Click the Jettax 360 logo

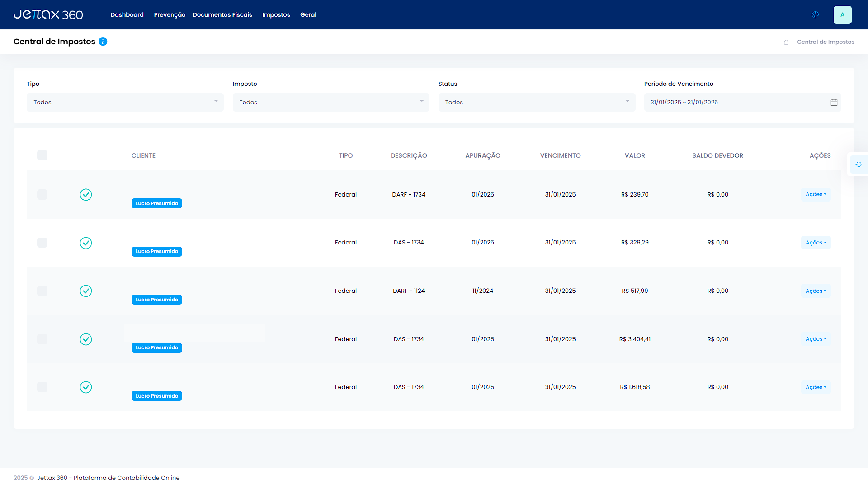tap(48, 14)
